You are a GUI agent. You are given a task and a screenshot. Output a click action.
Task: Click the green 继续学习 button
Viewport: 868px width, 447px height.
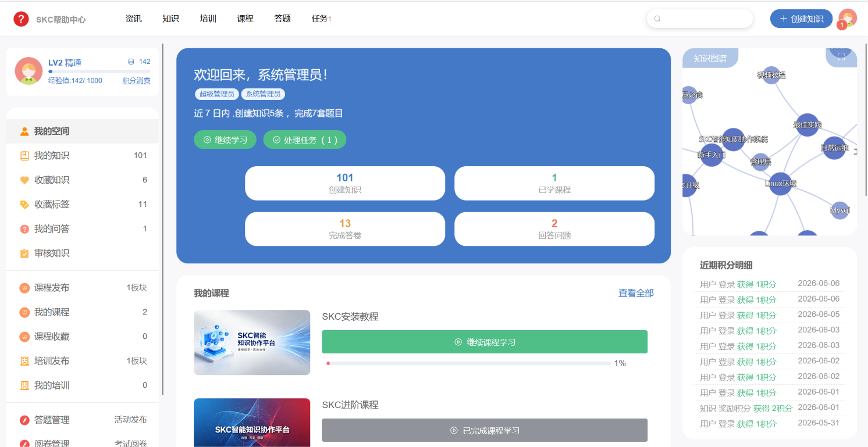[x=225, y=140]
